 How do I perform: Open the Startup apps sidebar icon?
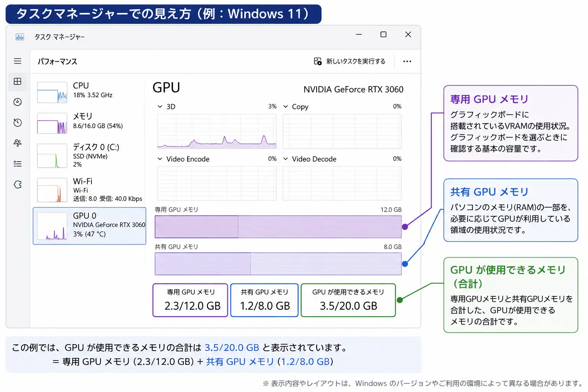(18, 122)
